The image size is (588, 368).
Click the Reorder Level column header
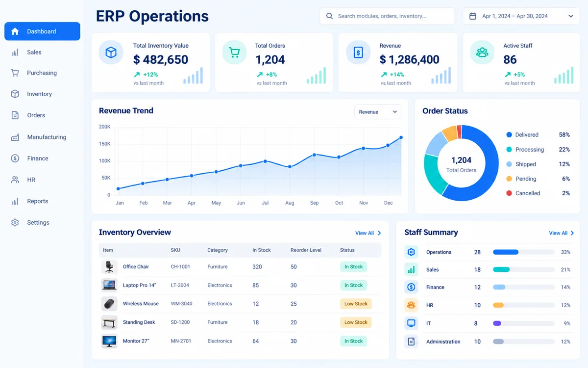306,250
